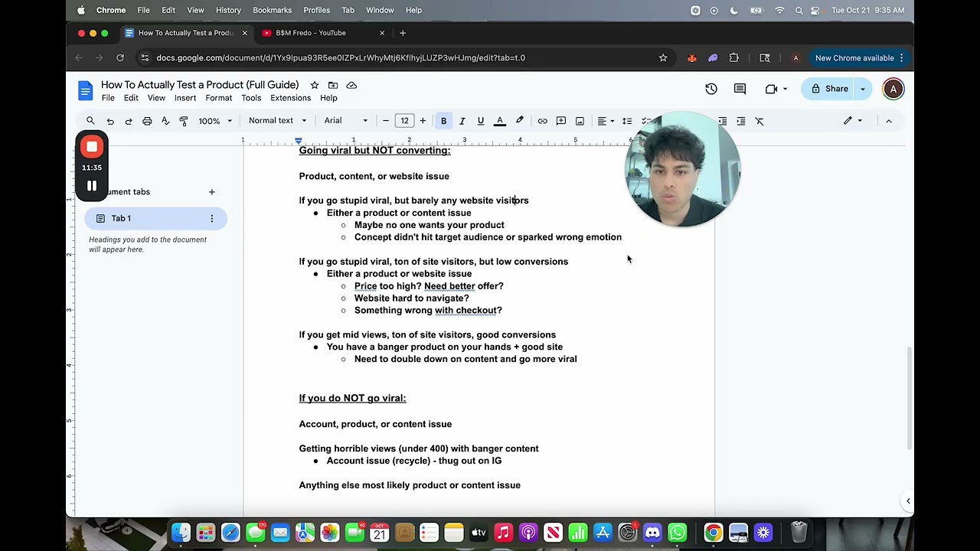Open the text color picker
Image resolution: width=980 pixels, height=551 pixels.
click(x=499, y=121)
